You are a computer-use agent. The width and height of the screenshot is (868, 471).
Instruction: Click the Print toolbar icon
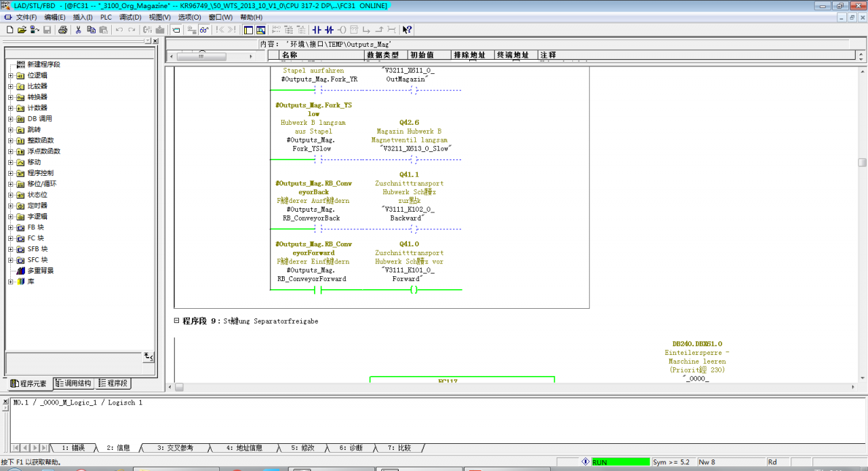[x=62, y=30]
